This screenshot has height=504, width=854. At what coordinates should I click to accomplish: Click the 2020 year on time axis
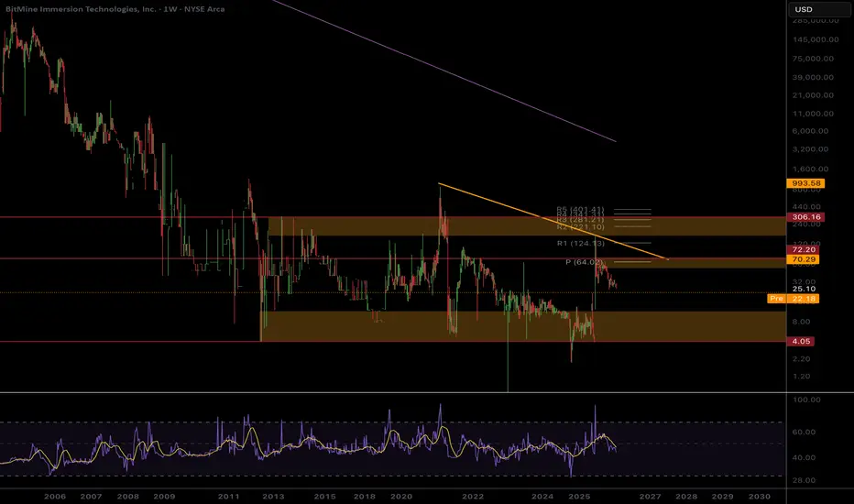(x=401, y=497)
